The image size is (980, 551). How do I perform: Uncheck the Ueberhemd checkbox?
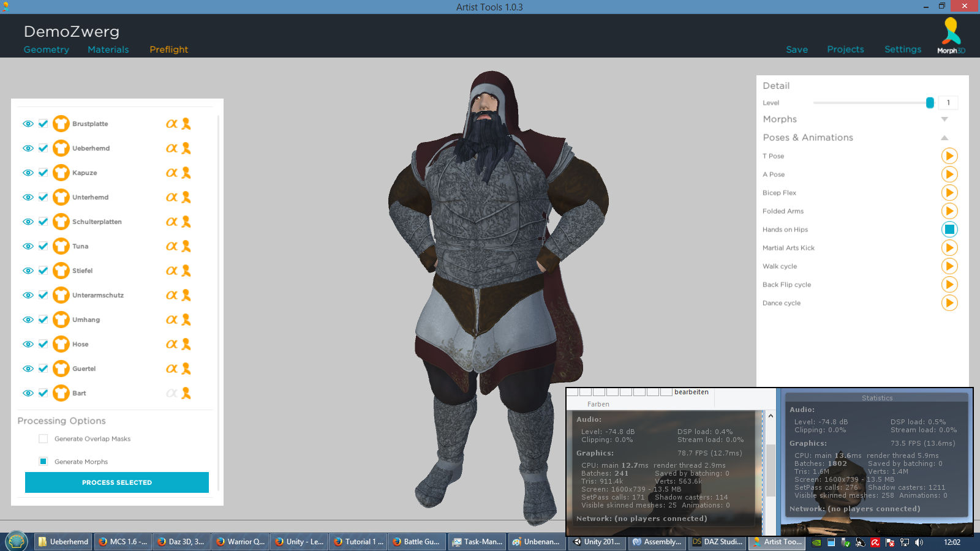coord(43,148)
